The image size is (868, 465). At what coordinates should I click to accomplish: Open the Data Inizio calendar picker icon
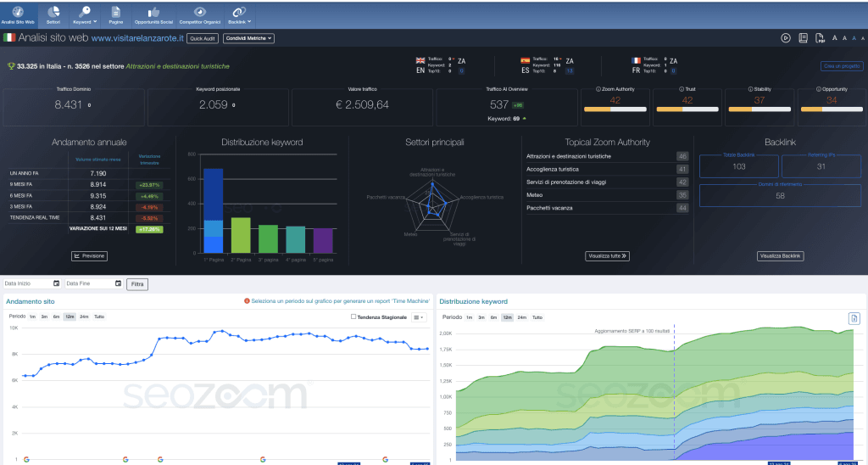(x=56, y=283)
